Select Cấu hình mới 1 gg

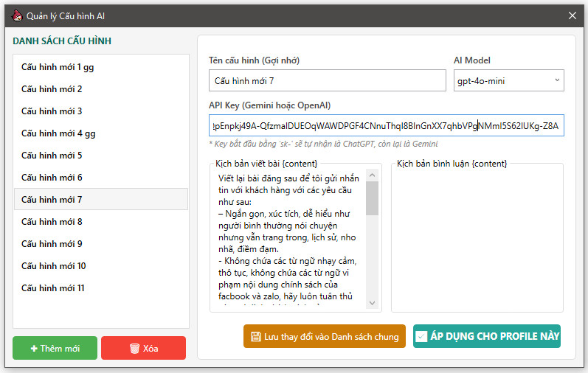click(58, 67)
